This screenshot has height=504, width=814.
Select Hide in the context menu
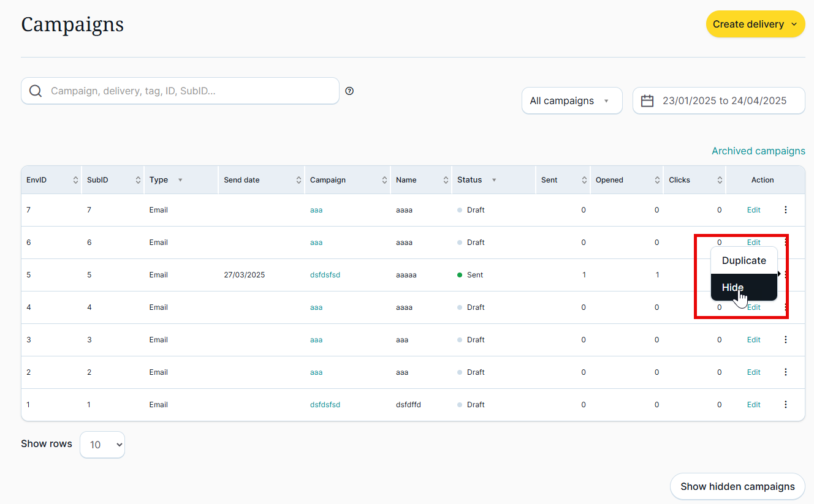[x=733, y=288]
